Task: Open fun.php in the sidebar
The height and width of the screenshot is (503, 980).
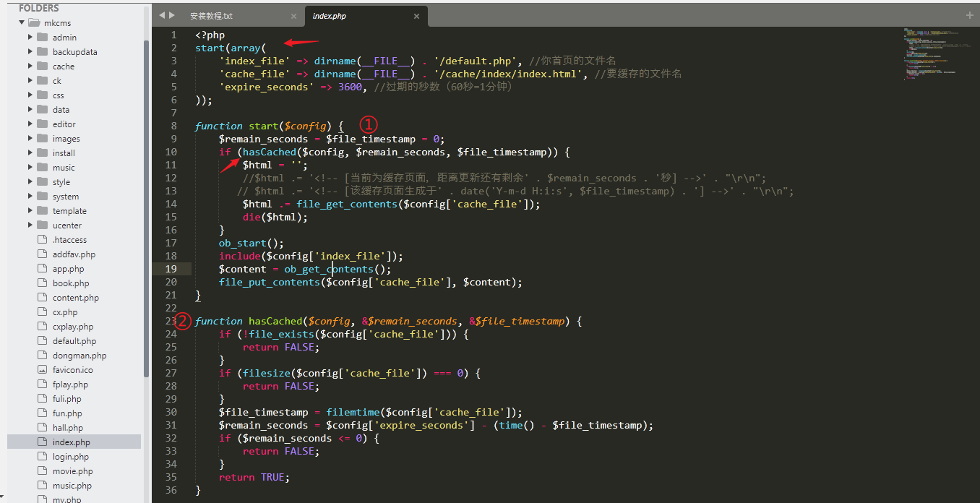Action: 67,413
